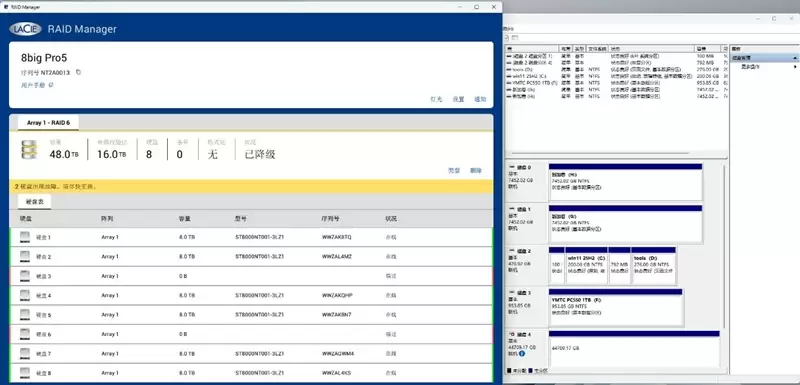800x385 pixels.
Task: Click the drive icon of Disk 5 row
Action: 25,315
